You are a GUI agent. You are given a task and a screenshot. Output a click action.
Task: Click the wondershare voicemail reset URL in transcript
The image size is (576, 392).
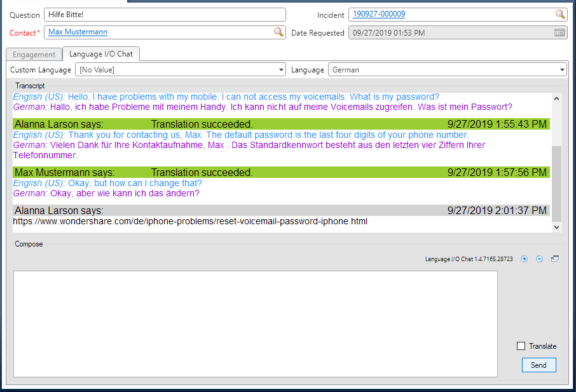click(190, 222)
